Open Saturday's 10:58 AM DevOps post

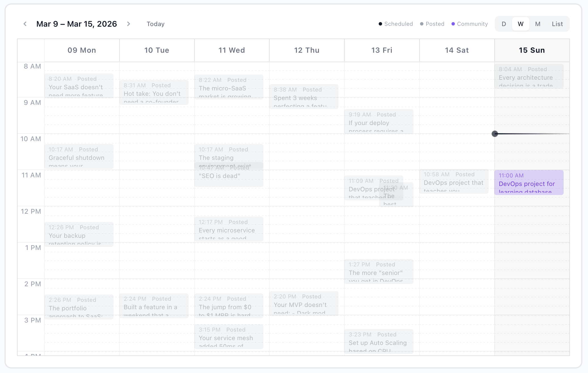(454, 181)
